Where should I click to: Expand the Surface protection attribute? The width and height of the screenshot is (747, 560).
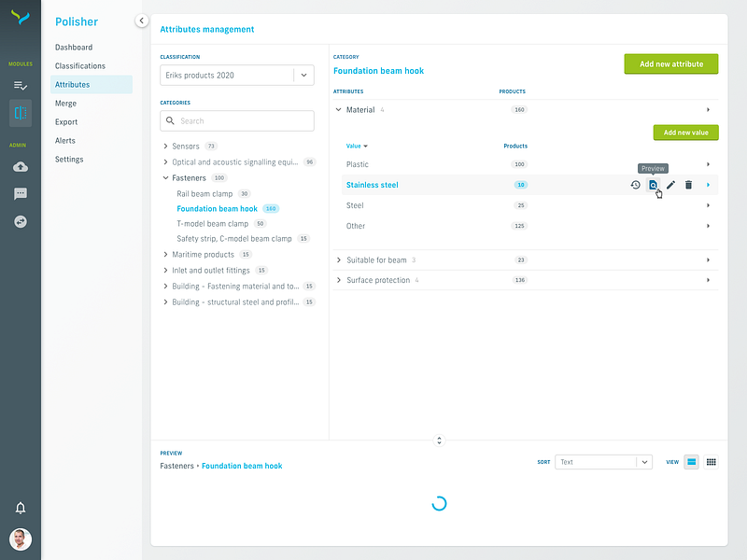[x=338, y=280]
